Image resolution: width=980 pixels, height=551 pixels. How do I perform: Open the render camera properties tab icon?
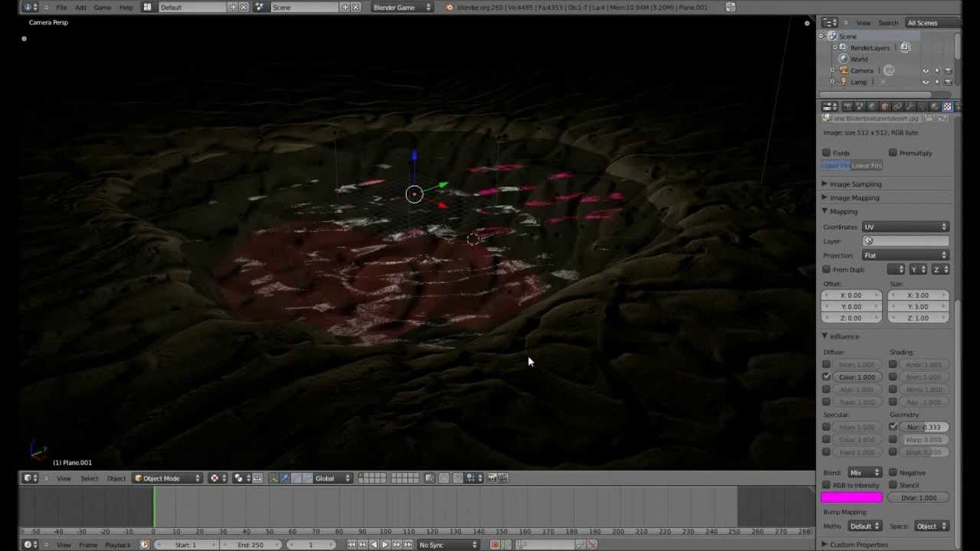point(847,107)
